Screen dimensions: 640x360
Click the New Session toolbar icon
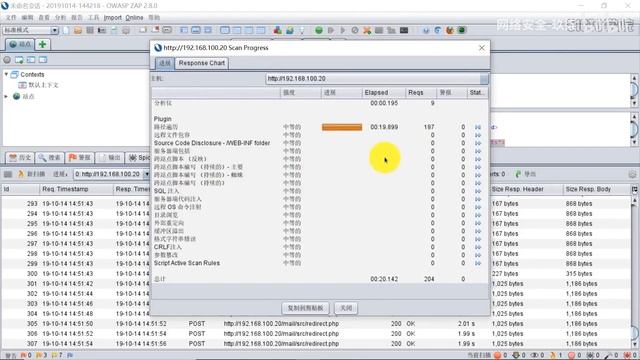point(66,30)
